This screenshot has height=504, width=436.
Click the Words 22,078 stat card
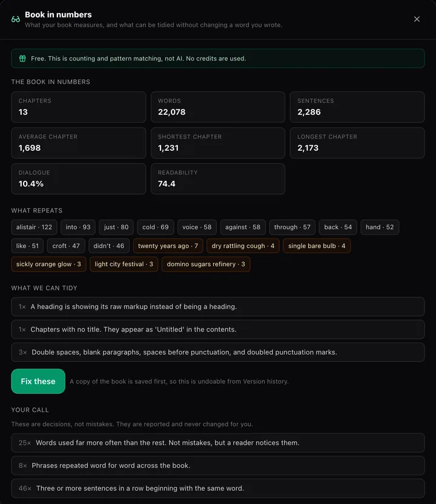click(x=218, y=107)
